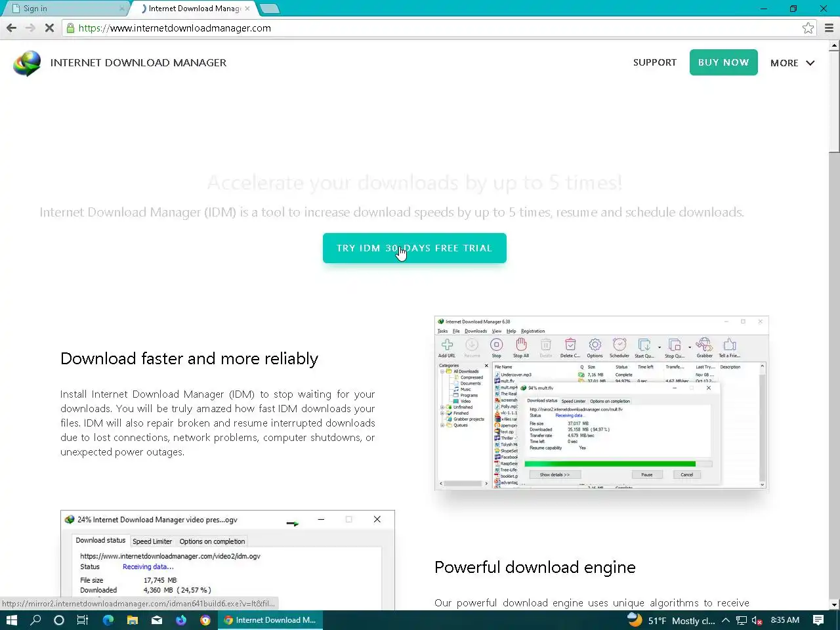Open the SUPPORT page
This screenshot has width=840, height=630.
pos(655,62)
